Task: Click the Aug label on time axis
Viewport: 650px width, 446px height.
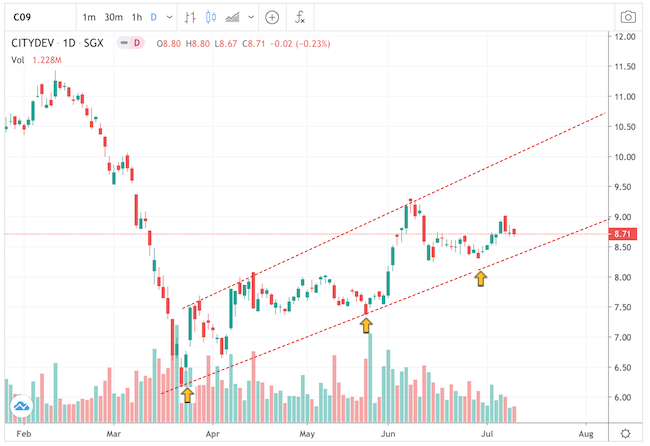Action: (x=586, y=434)
